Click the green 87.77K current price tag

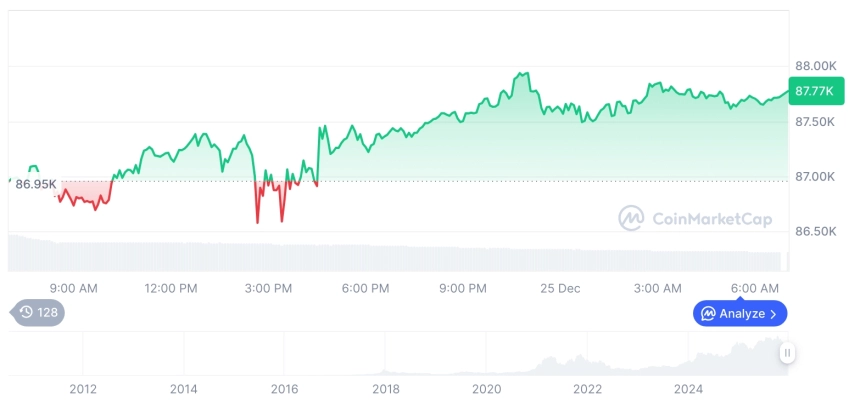[816, 91]
